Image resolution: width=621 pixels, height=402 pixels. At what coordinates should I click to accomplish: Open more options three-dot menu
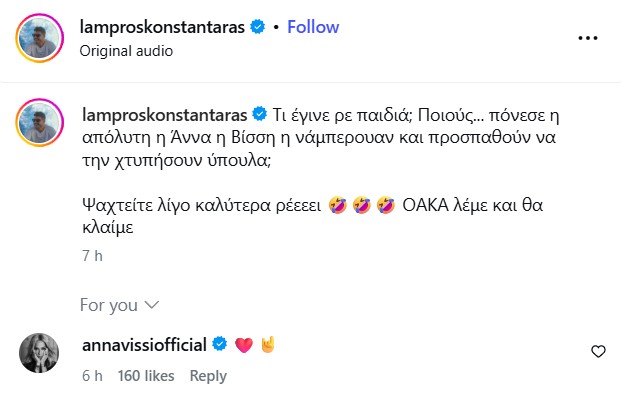tap(587, 38)
